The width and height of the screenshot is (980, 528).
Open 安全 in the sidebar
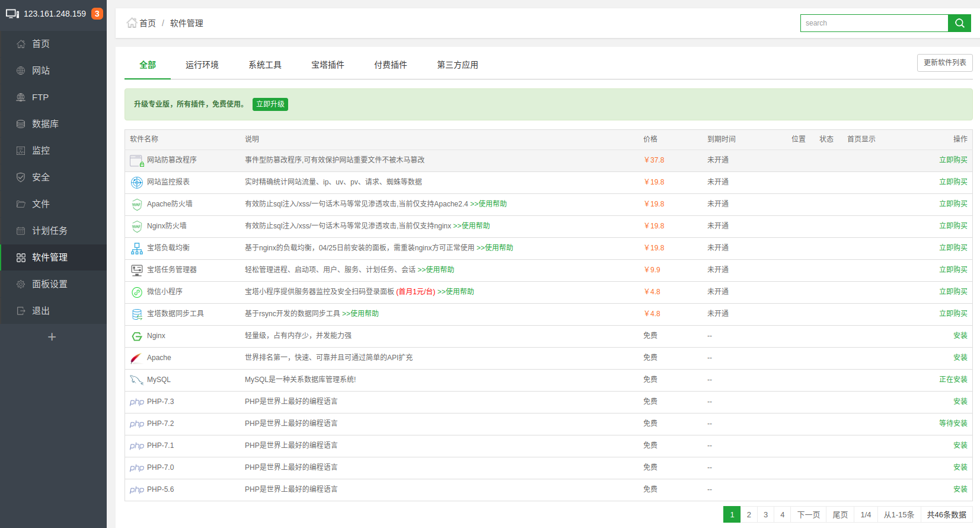(53, 177)
